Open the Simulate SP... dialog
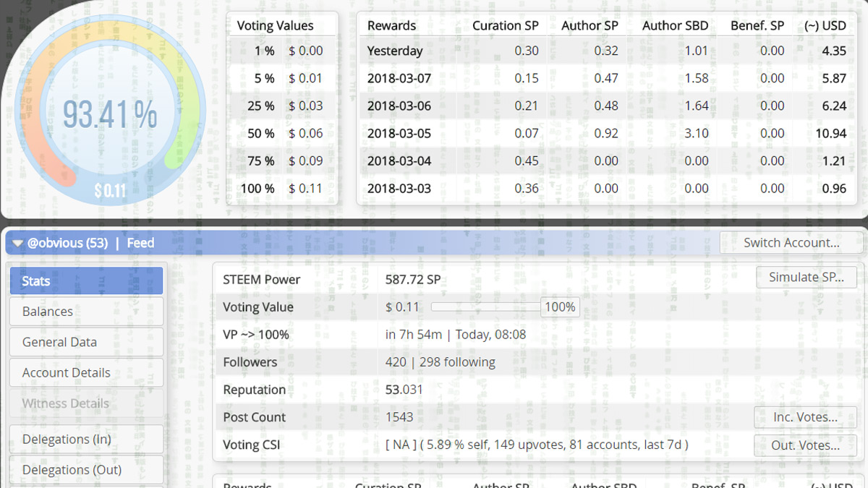This screenshot has height=488, width=868. coord(807,278)
